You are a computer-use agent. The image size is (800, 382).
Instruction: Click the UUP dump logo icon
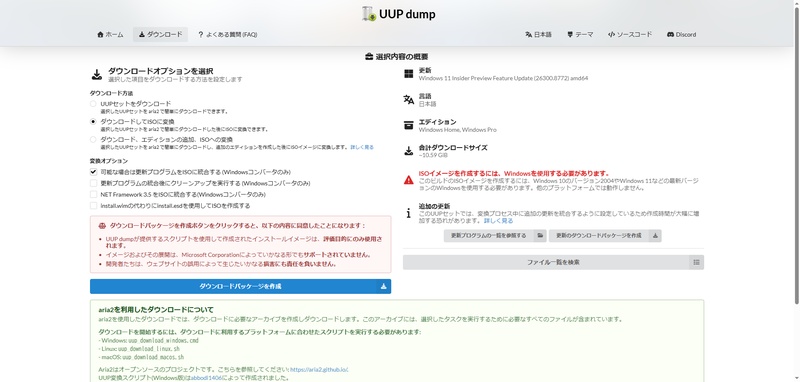click(x=369, y=14)
